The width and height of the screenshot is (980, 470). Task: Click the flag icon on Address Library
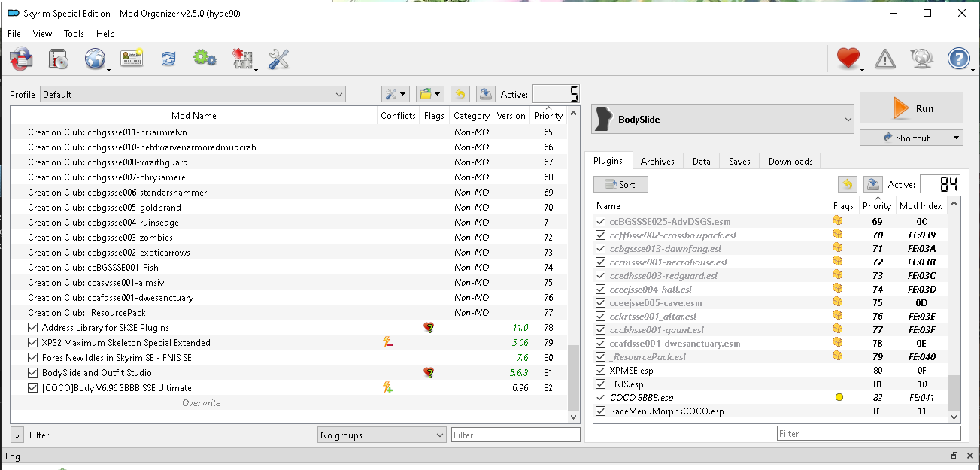[x=429, y=328]
